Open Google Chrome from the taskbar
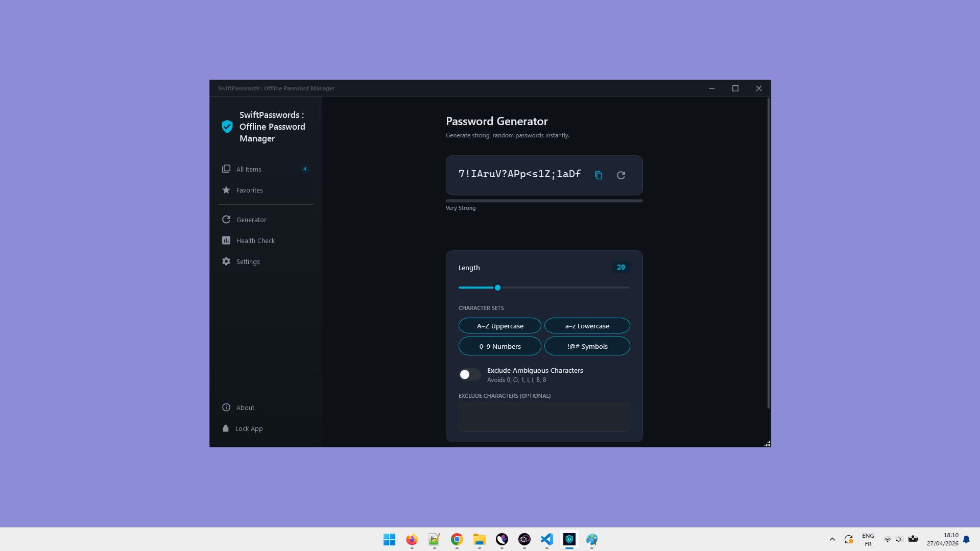980x551 pixels. tap(457, 539)
